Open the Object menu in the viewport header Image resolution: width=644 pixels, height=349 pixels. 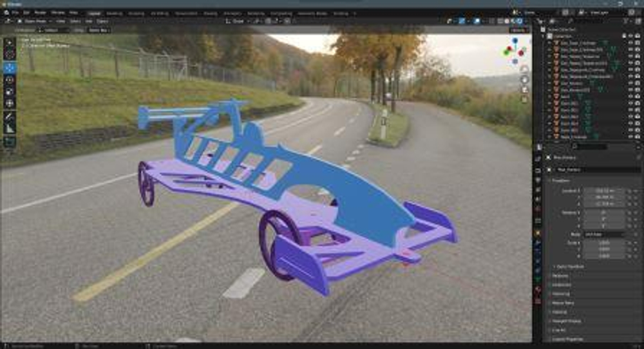click(102, 21)
